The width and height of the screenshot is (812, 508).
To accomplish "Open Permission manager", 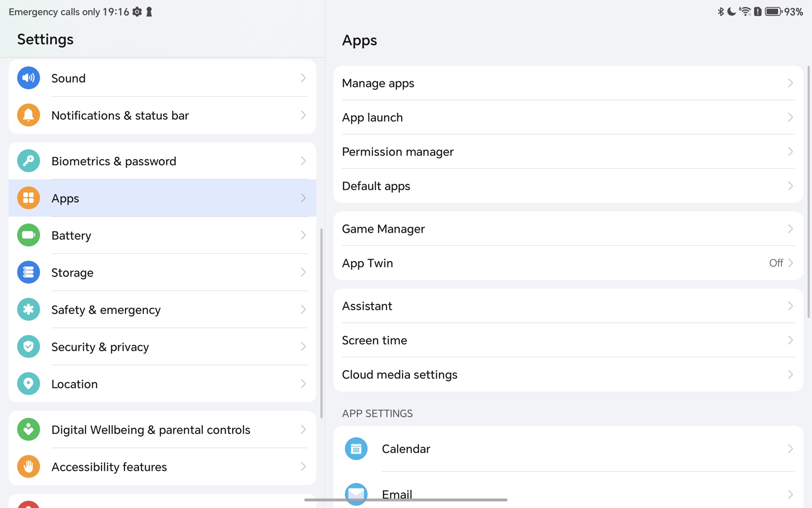I will [398, 152].
